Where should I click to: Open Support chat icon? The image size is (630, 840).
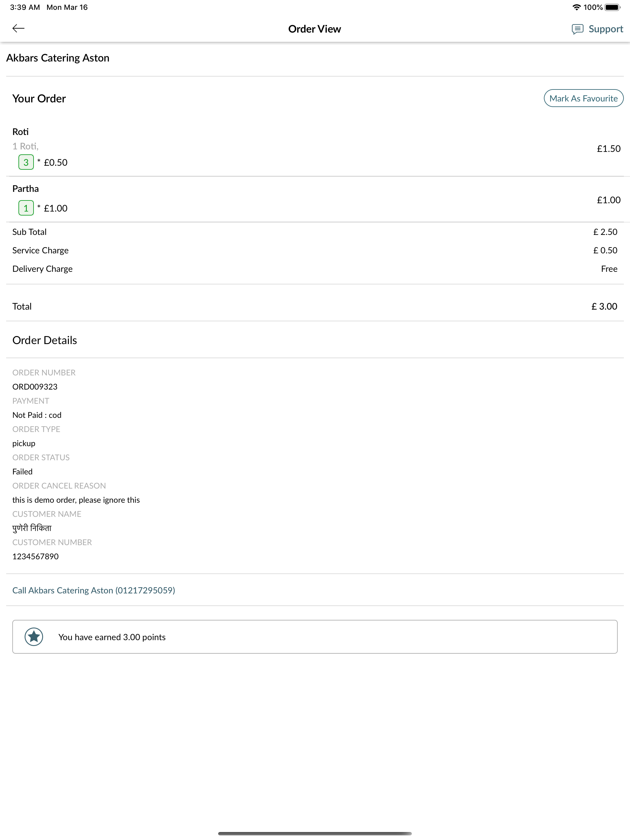tap(577, 29)
